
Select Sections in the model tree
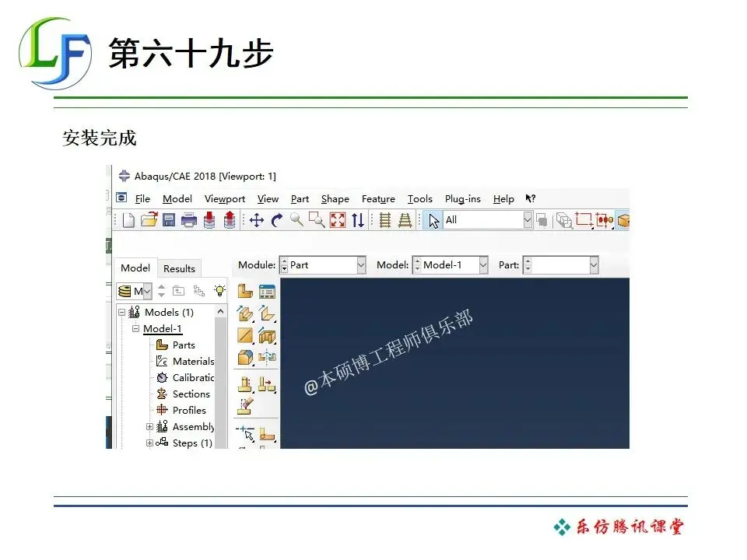191,394
